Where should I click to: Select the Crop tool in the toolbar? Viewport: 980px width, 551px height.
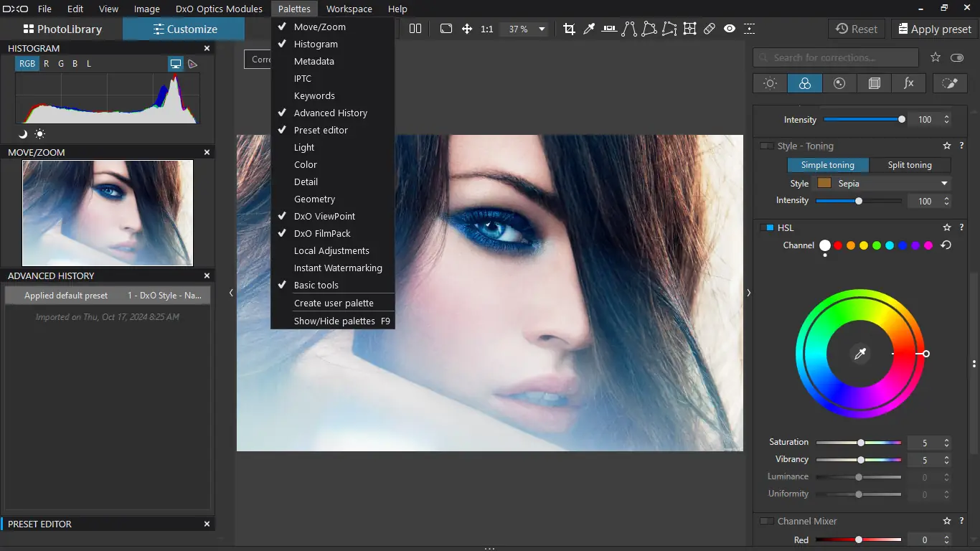(x=569, y=29)
